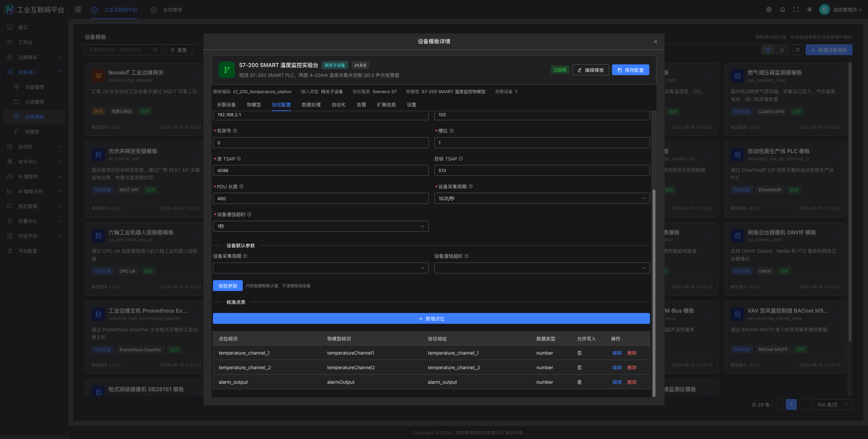
Task: Open the 100 条/页 page size dropdown
Action: pyautogui.click(x=832, y=404)
